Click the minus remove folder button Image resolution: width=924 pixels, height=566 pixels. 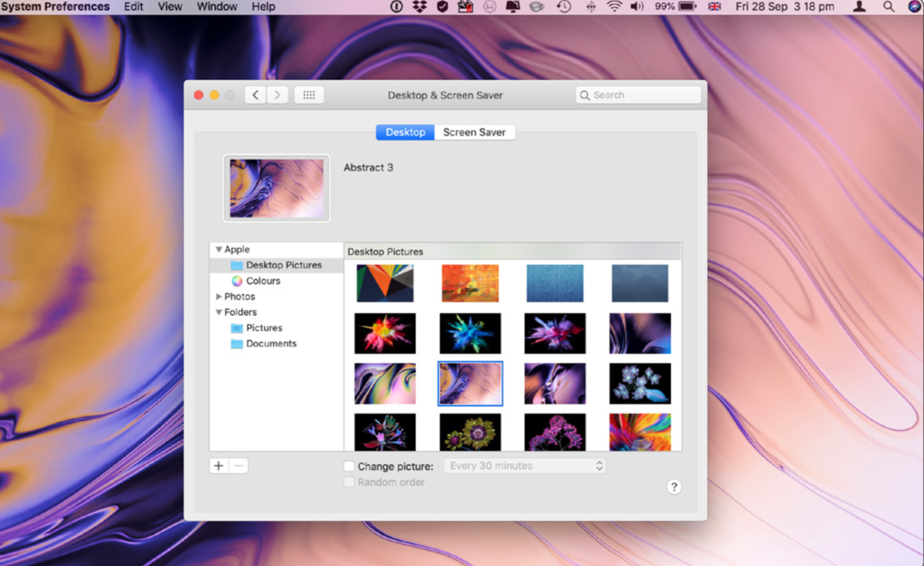point(239,466)
